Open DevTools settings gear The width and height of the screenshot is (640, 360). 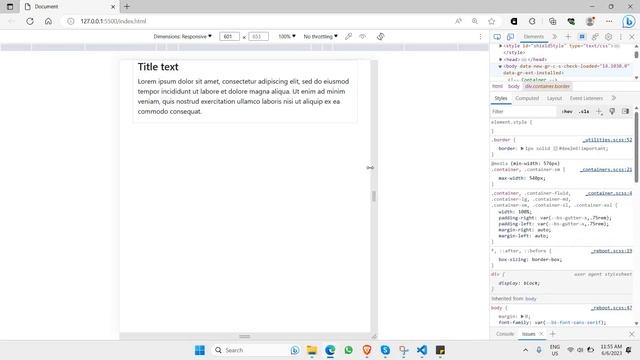coord(609,37)
